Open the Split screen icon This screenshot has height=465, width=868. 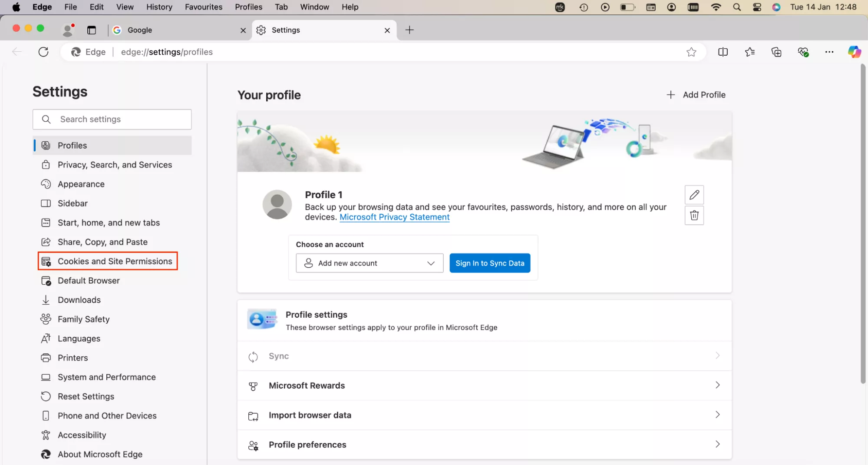[723, 52]
